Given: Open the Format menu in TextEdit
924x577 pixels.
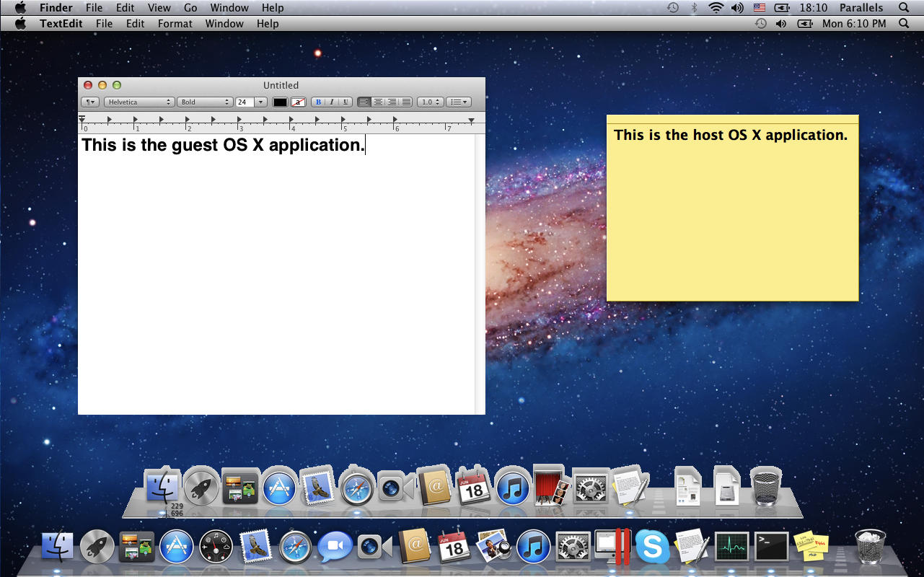Looking at the screenshot, I should point(175,23).
